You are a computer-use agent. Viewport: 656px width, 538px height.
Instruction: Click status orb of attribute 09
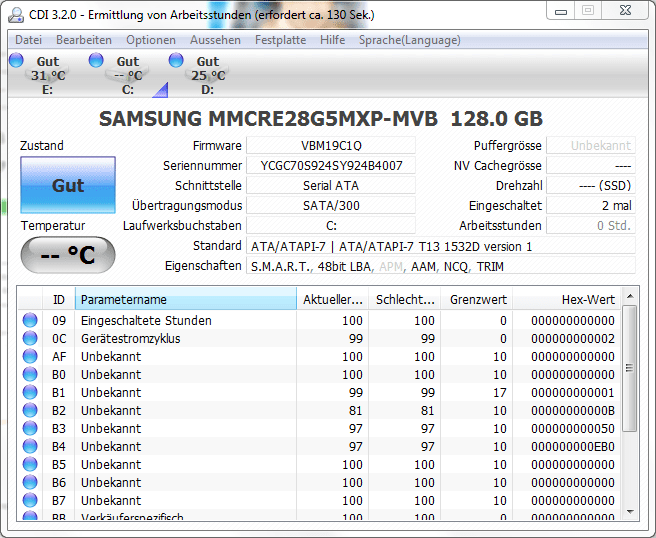click(30, 320)
